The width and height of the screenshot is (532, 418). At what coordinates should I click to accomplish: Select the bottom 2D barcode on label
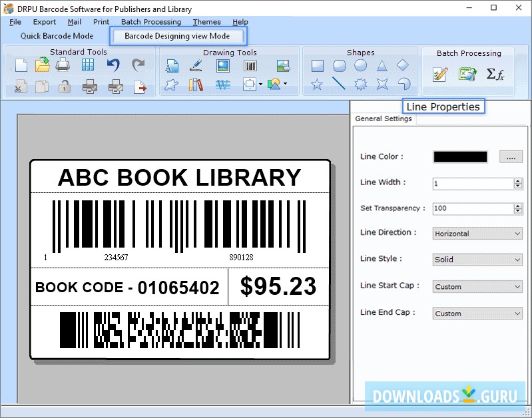coord(180,330)
